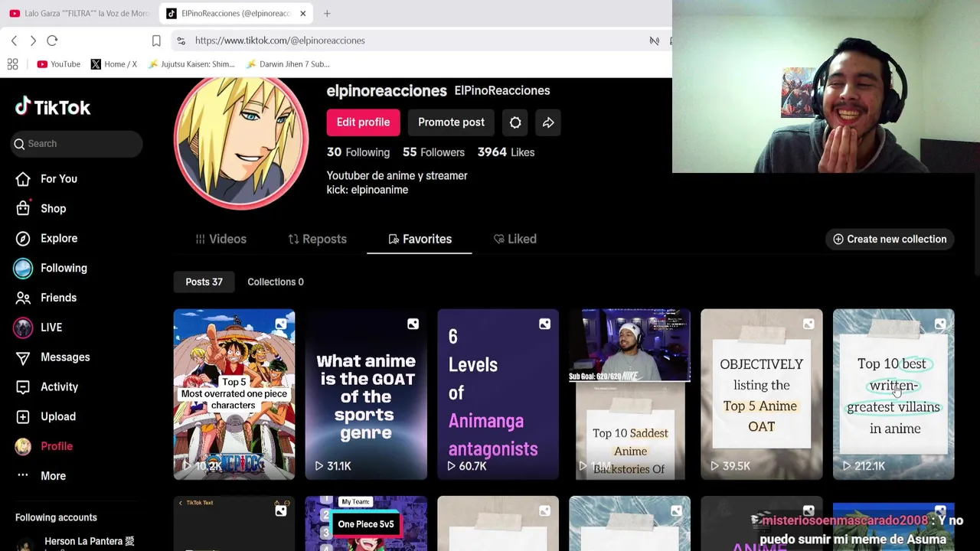Open site settings icon in address bar

pyautogui.click(x=180, y=41)
